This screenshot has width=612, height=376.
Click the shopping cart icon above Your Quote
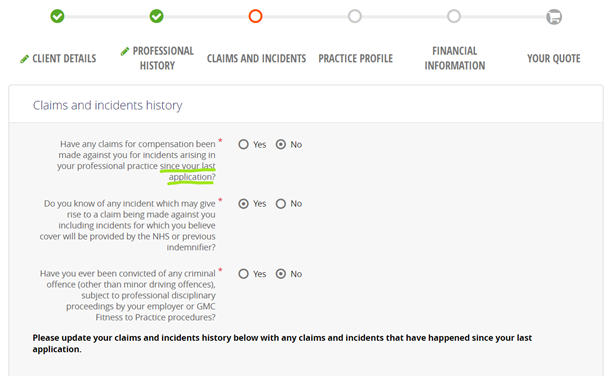tap(554, 17)
